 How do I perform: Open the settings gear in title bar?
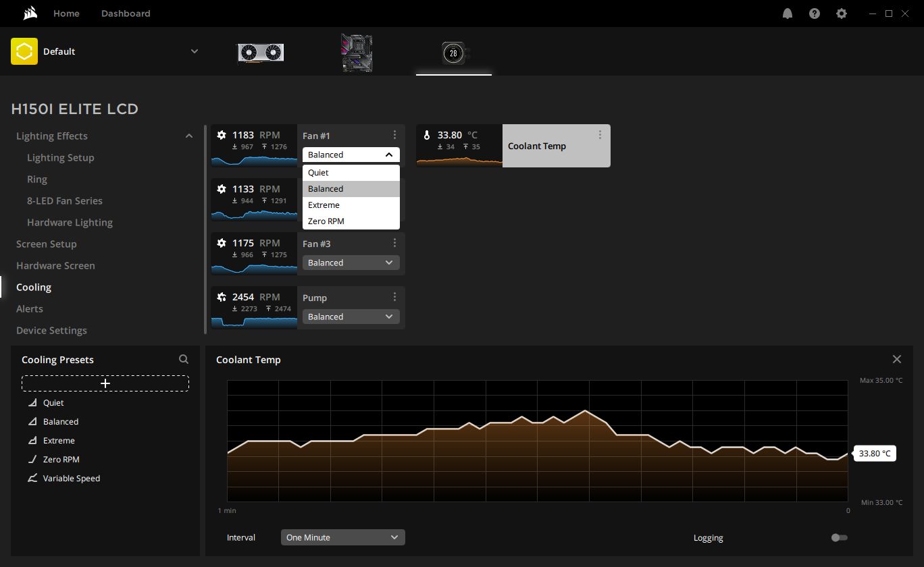click(842, 13)
